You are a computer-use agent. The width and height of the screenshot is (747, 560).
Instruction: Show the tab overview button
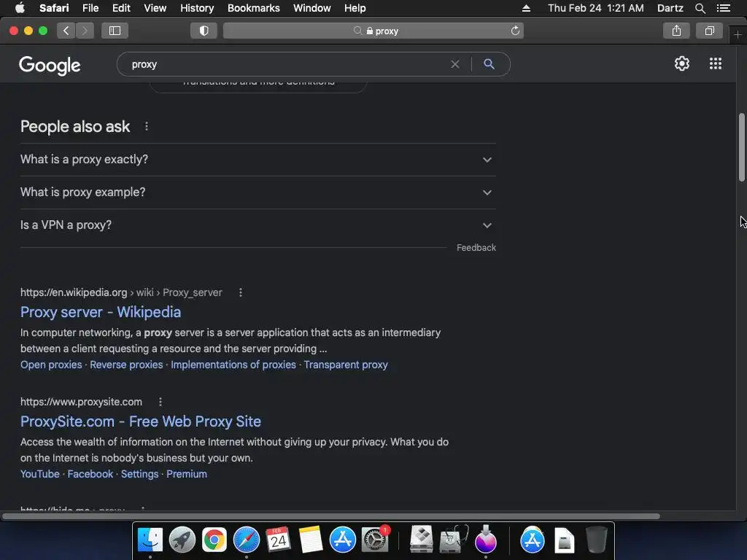point(709,31)
